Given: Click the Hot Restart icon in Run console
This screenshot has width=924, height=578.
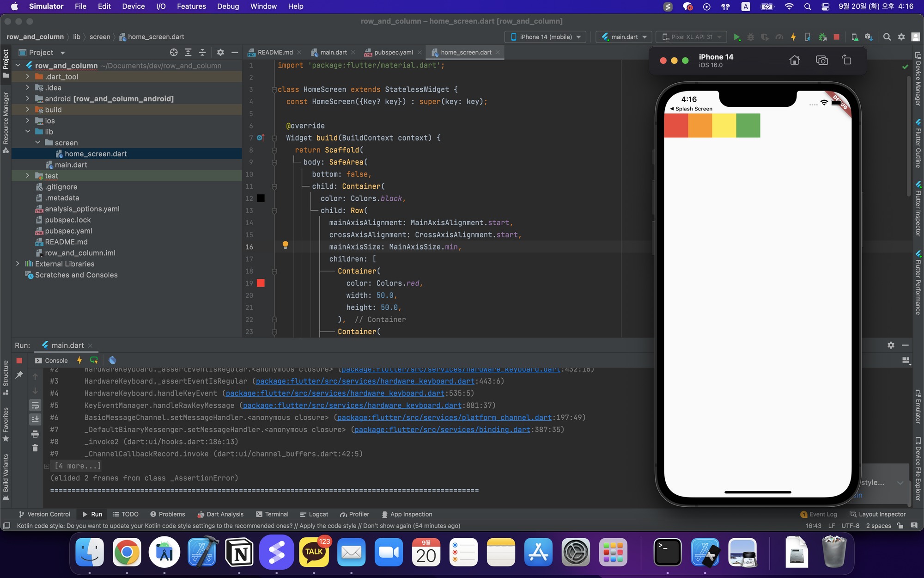Looking at the screenshot, I should pos(94,360).
